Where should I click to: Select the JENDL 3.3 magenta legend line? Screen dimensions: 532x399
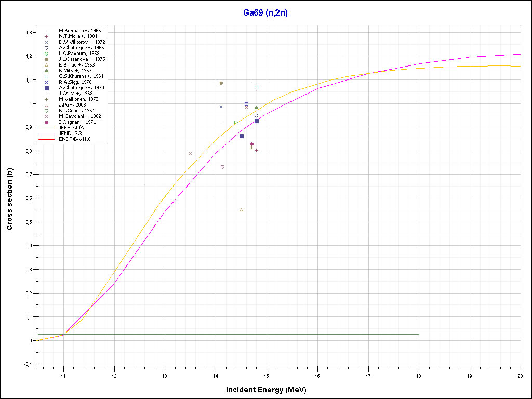tap(47, 134)
